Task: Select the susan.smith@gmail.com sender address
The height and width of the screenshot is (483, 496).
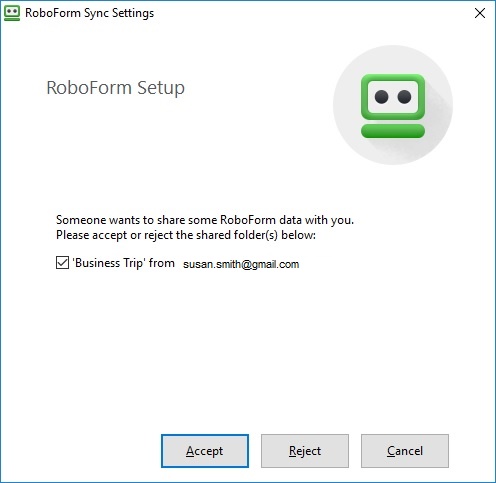Action: (241, 264)
